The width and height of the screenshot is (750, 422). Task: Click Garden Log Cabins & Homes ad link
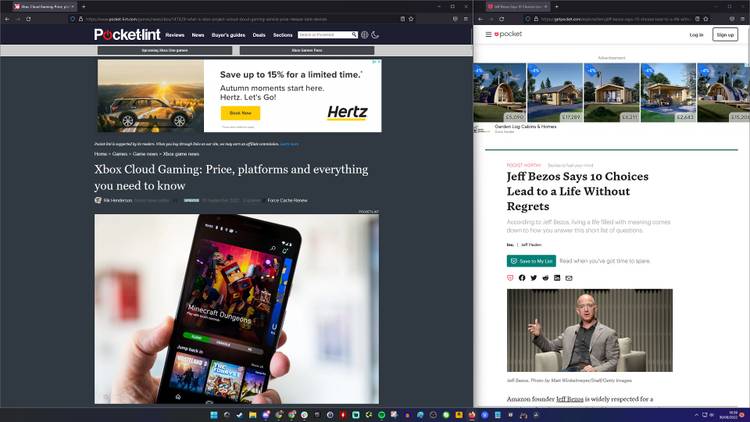pos(525,127)
